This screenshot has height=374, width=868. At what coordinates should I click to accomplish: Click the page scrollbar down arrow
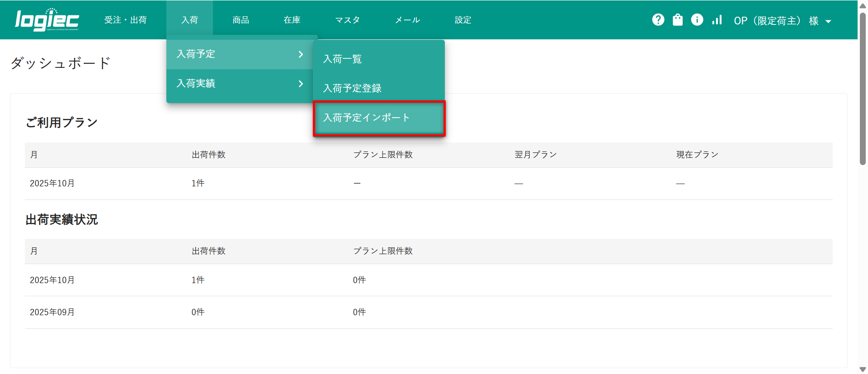(x=863, y=369)
